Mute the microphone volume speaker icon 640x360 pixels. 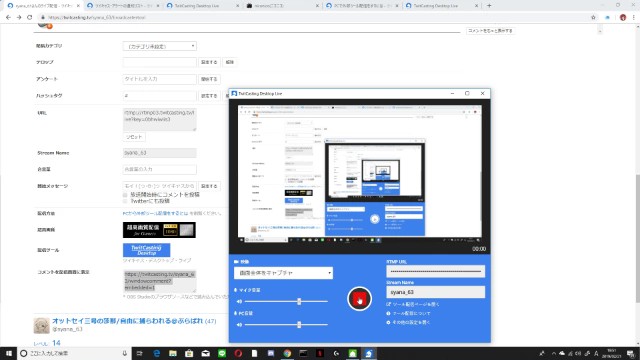(239, 302)
